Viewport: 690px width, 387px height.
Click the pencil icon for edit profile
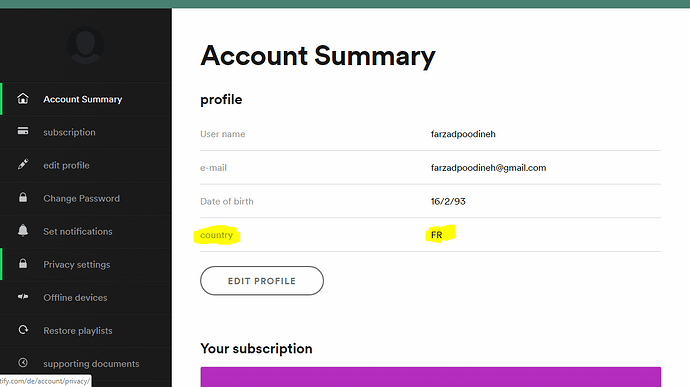coord(23,164)
